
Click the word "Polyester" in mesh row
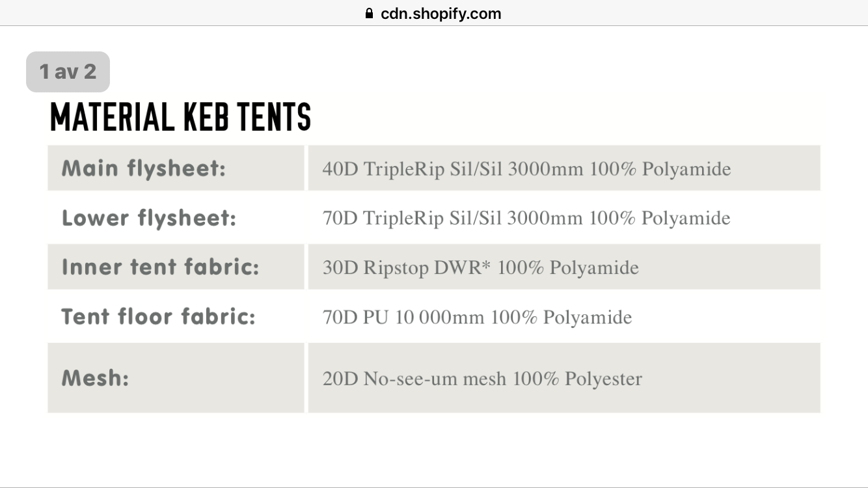tap(603, 379)
